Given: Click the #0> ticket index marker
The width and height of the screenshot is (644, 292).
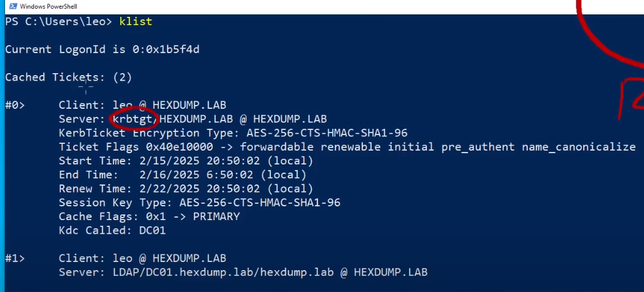Looking at the screenshot, I should 15,105.
